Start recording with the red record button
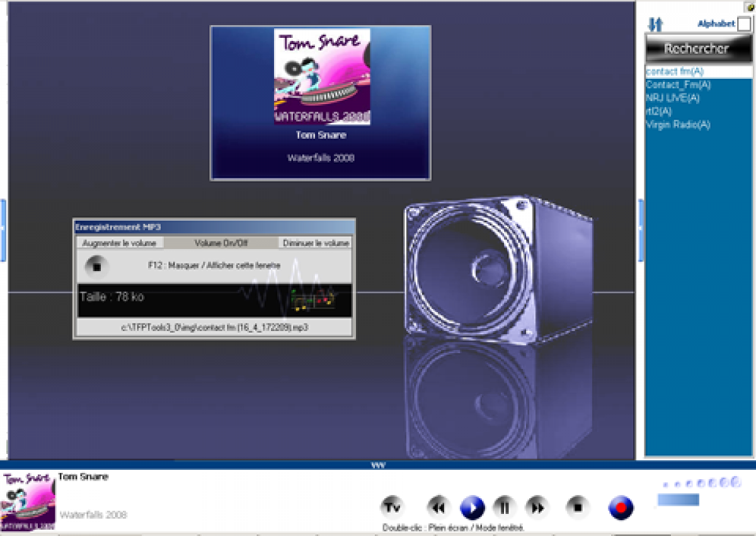 pyautogui.click(x=621, y=507)
